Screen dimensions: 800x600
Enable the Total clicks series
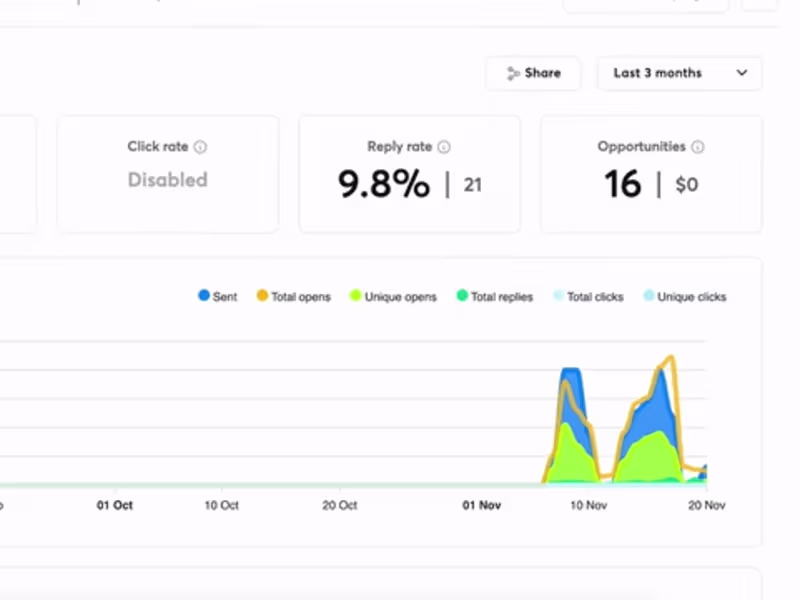588,296
